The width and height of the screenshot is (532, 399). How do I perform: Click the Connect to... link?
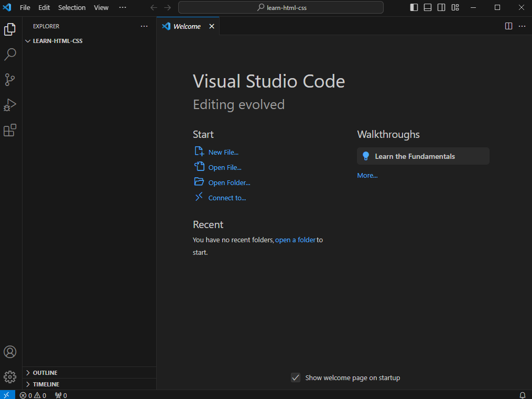[x=227, y=198]
